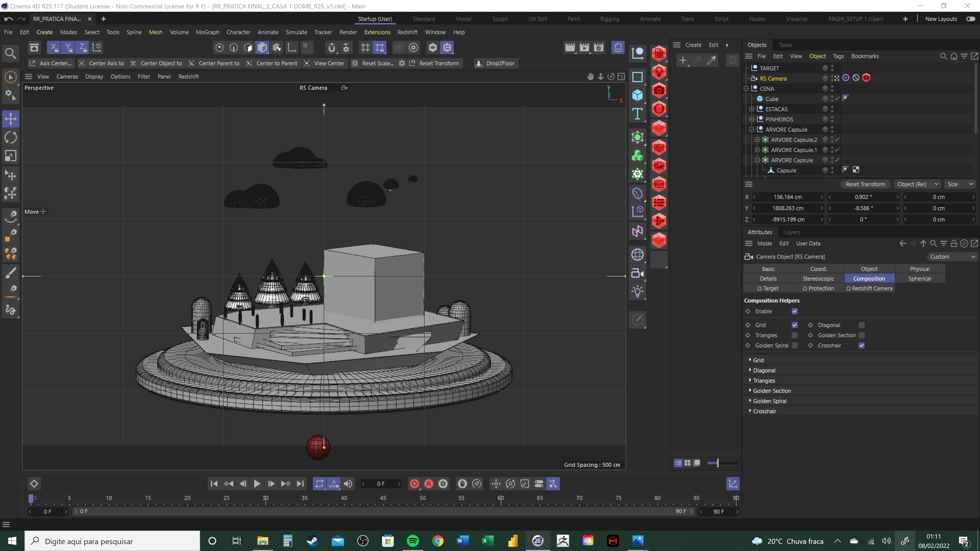Click the Cube primitive icon

coord(637,95)
